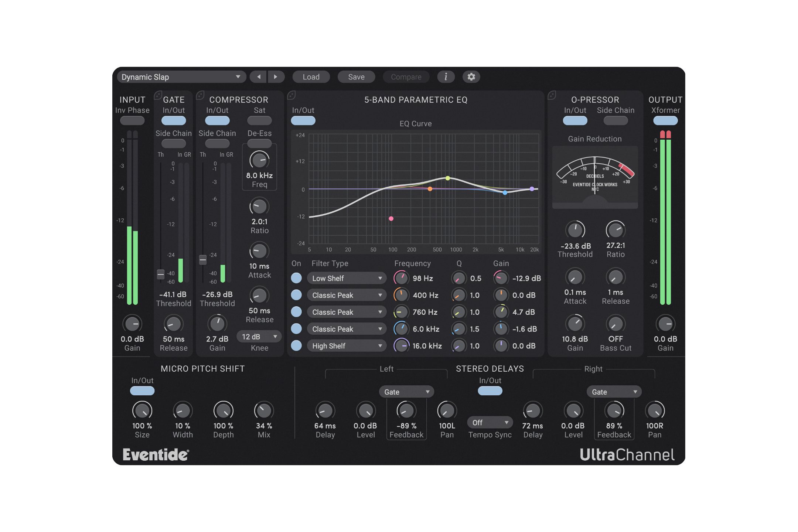The image size is (798, 532).
Task: Open the settings gear icon
Action: (471, 77)
